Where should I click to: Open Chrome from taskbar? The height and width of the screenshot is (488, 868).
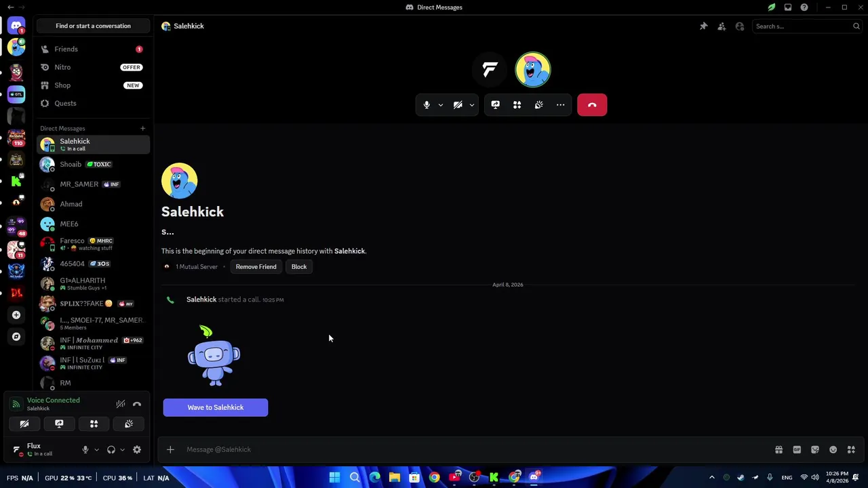[x=434, y=478]
